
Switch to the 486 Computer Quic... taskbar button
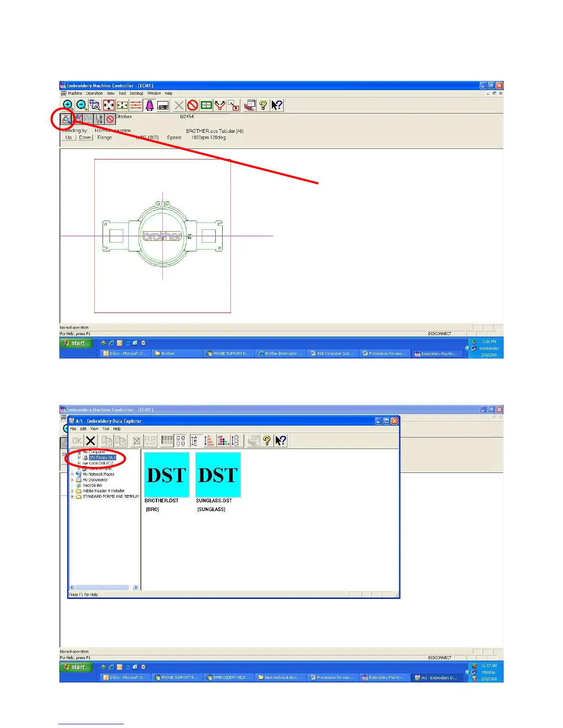332,353
